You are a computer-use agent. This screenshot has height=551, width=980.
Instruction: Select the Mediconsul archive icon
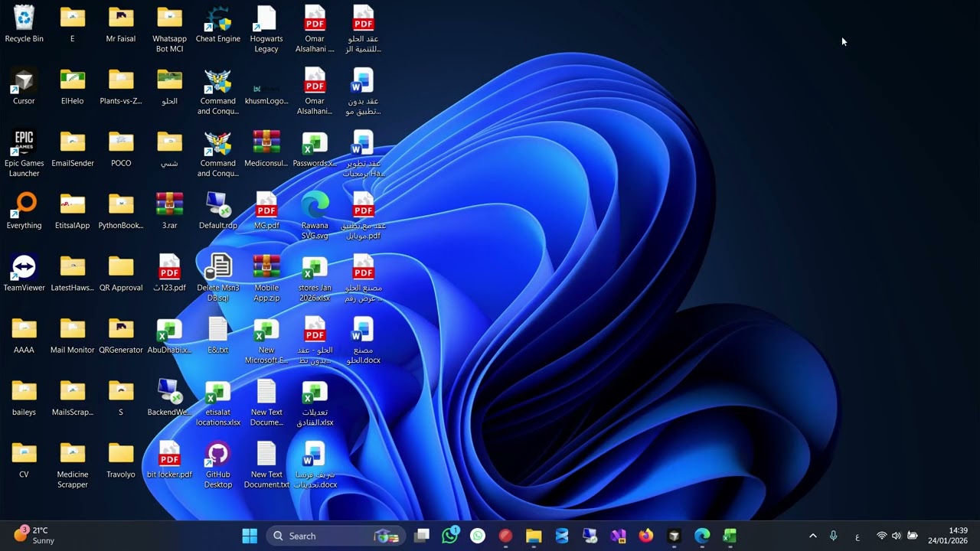point(266,149)
